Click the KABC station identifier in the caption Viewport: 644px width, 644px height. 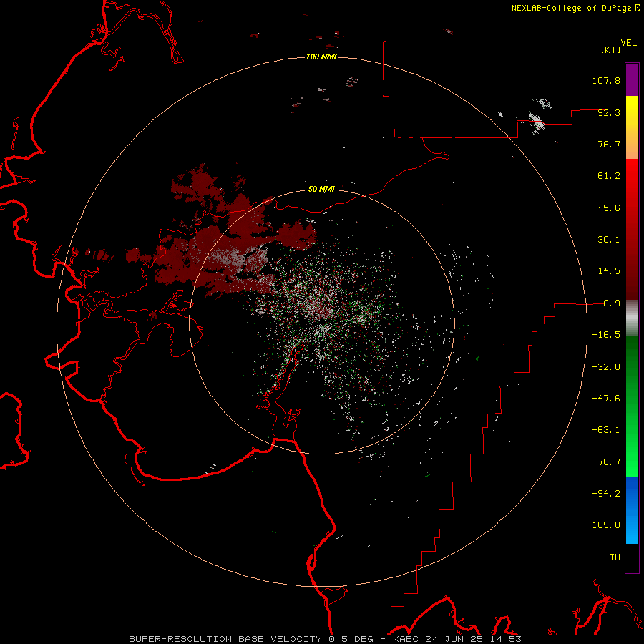pyautogui.click(x=406, y=639)
